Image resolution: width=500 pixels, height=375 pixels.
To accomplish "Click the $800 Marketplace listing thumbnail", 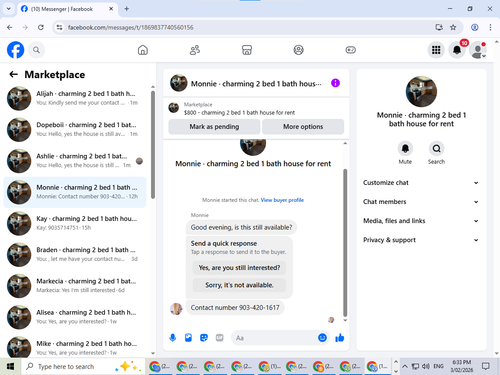I will pos(173,108).
